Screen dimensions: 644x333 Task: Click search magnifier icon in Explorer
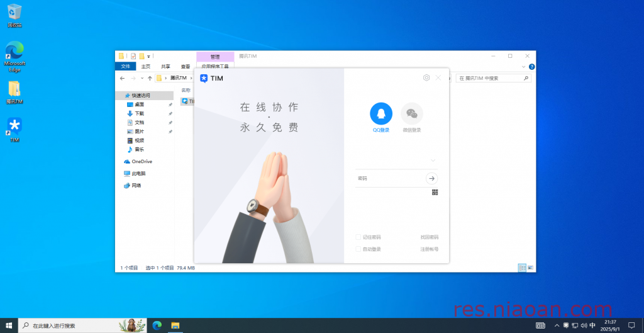coord(526,78)
